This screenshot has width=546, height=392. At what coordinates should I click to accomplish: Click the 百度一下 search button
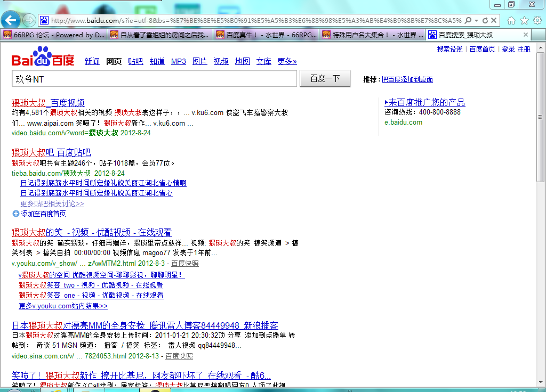[x=325, y=79]
